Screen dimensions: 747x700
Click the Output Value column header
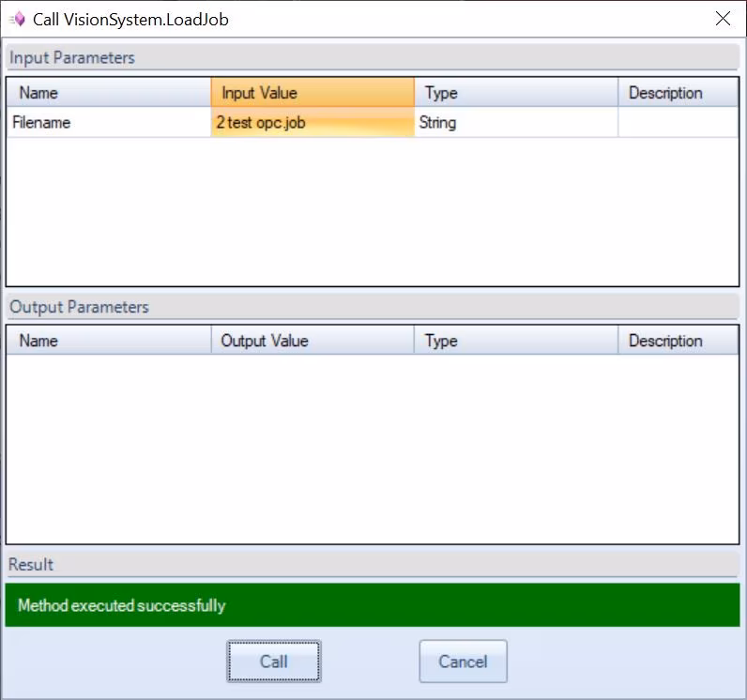pyautogui.click(x=312, y=341)
